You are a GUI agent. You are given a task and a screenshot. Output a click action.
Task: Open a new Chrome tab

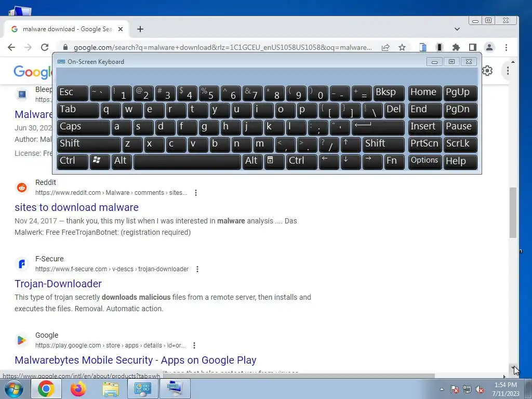coord(140,29)
